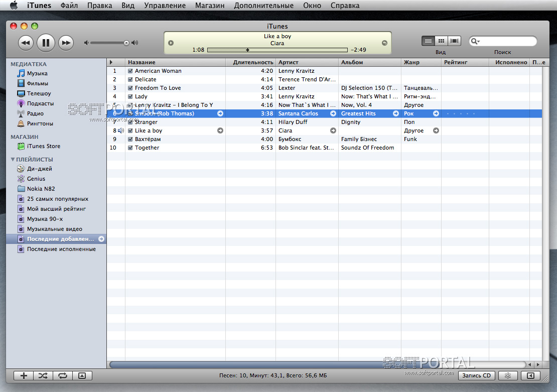Click arrow beside Рок genre
The height and width of the screenshot is (392, 557).
tap(436, 113)
